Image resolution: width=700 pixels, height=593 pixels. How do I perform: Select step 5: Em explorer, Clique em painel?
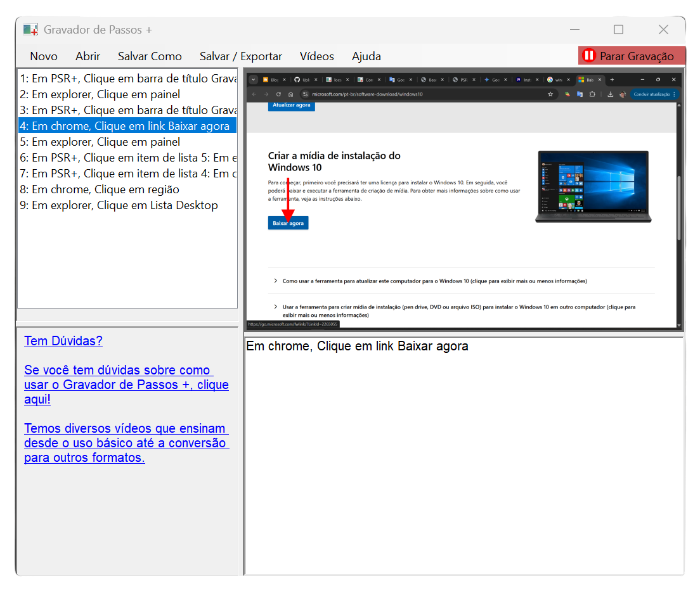(x=127, y=142)
